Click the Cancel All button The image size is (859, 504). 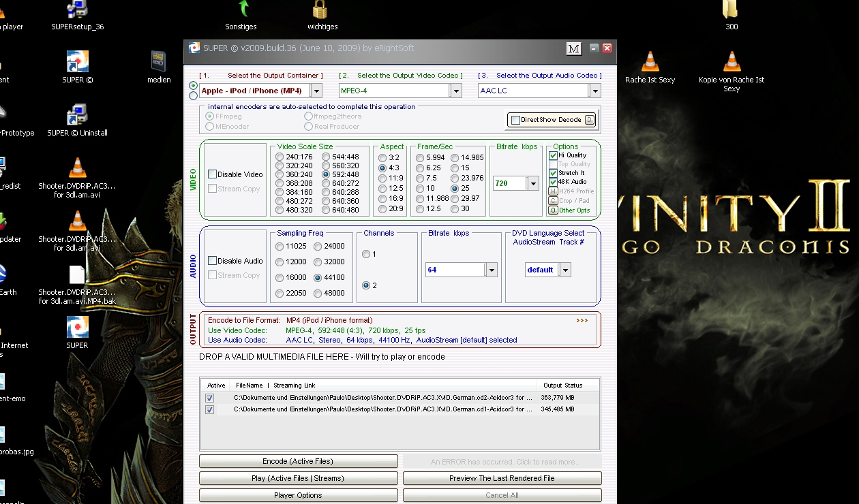pos(502,495)
